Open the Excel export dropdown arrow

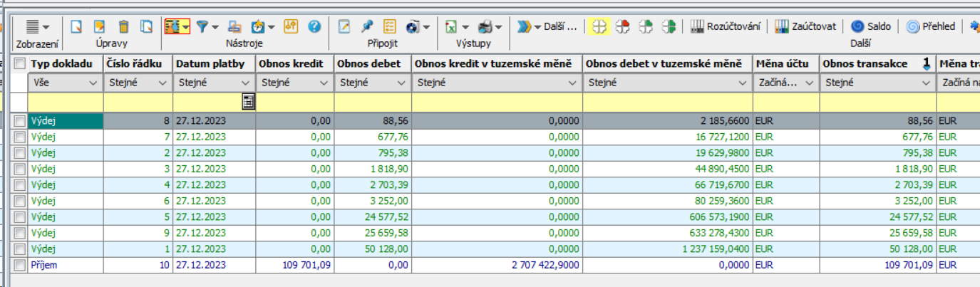[465, 27]
